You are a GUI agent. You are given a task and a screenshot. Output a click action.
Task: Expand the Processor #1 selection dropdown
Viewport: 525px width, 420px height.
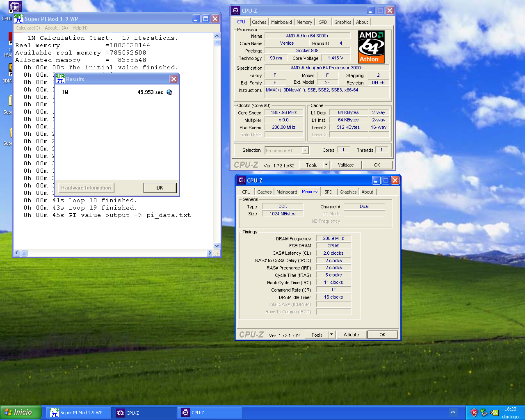tap(305, 151)
